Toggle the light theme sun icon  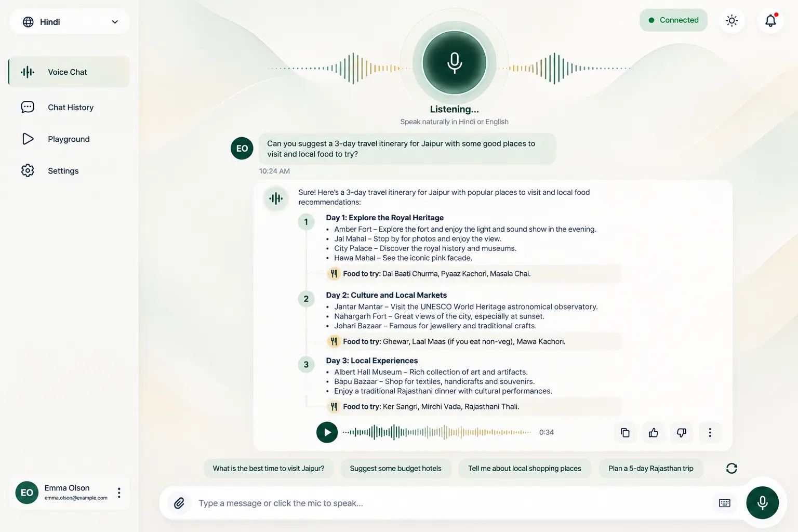coord(732,21)
